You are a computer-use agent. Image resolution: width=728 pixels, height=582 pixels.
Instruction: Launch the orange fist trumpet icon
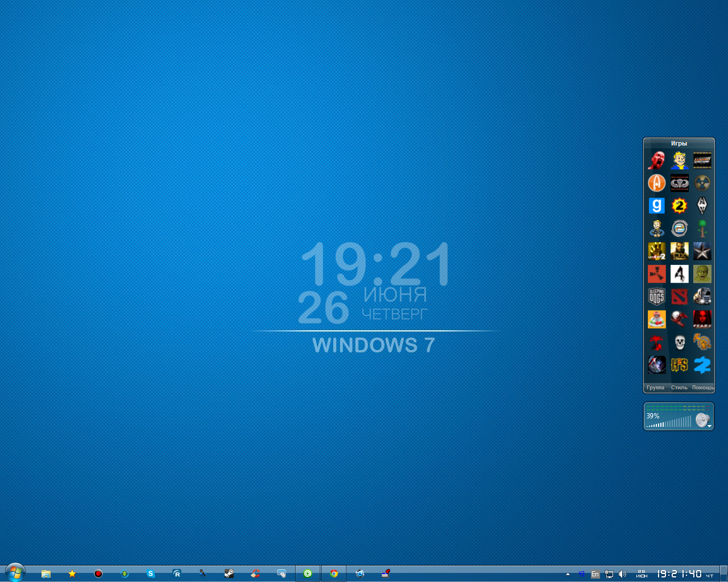point(702,342)
